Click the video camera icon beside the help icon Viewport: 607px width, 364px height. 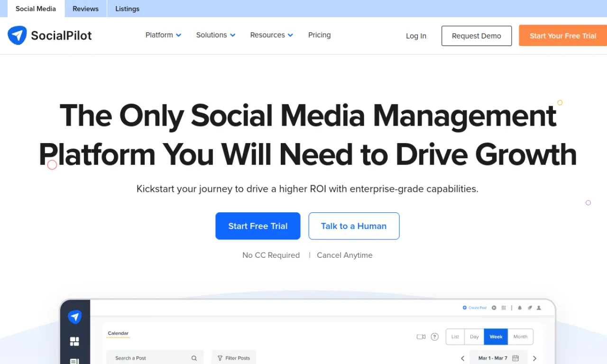pos(421,337)
